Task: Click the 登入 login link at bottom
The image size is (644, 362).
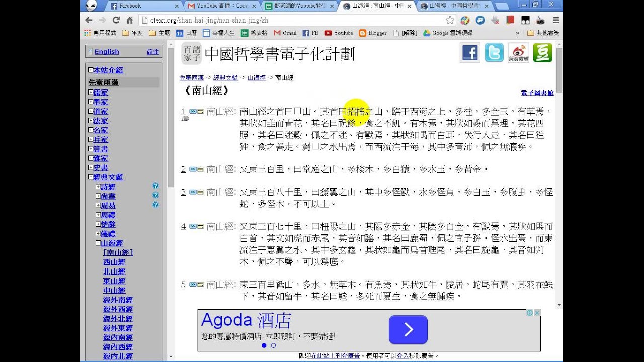Action: 403,356
